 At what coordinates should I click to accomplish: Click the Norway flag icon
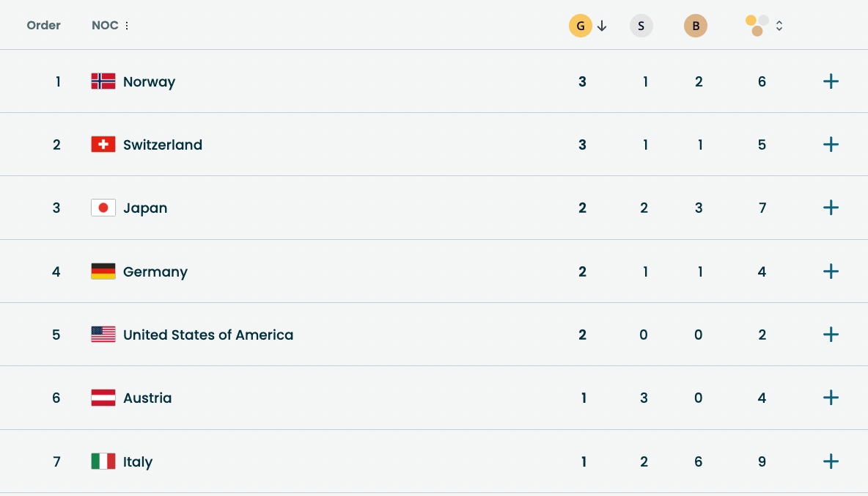[x=103, y=81]
